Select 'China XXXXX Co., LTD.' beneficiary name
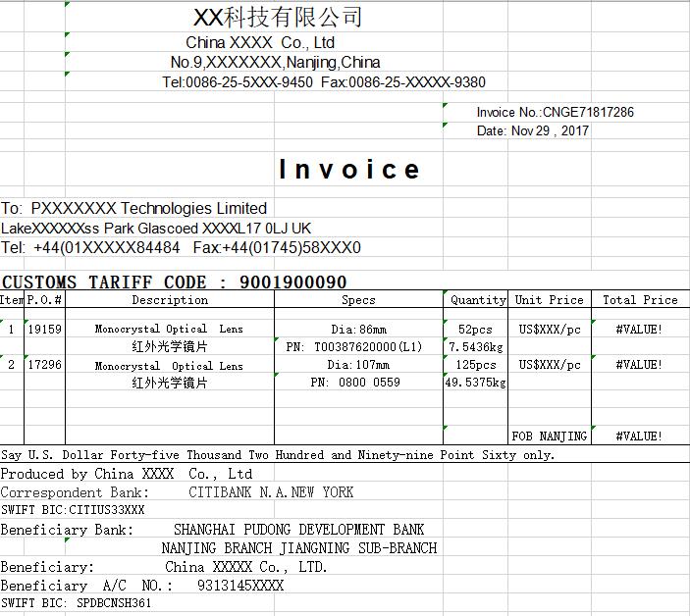This screenshot has width=690, height=616. click(x=246, y=567)
